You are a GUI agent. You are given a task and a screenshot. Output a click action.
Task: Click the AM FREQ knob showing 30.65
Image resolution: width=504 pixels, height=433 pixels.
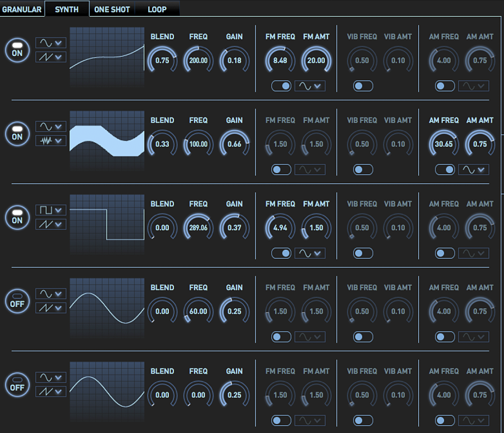[x=444, y=144]
